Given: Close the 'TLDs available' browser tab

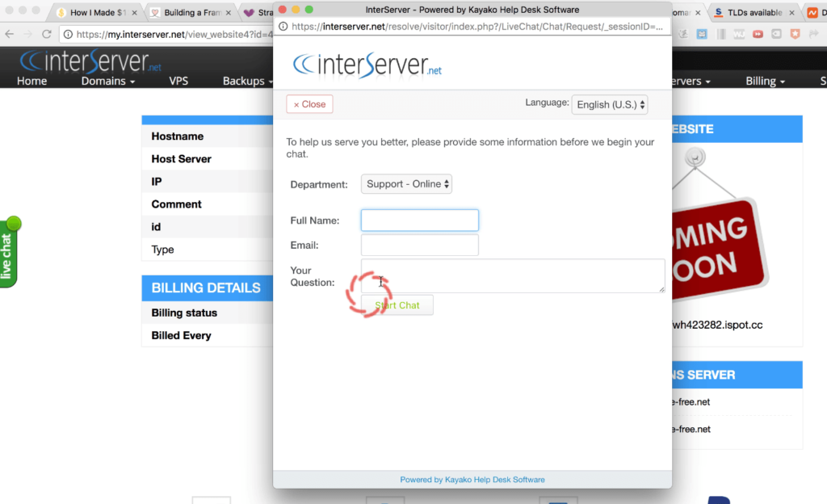Looking at the screenshot, I should pyautogui.click(x=791, y=13).
